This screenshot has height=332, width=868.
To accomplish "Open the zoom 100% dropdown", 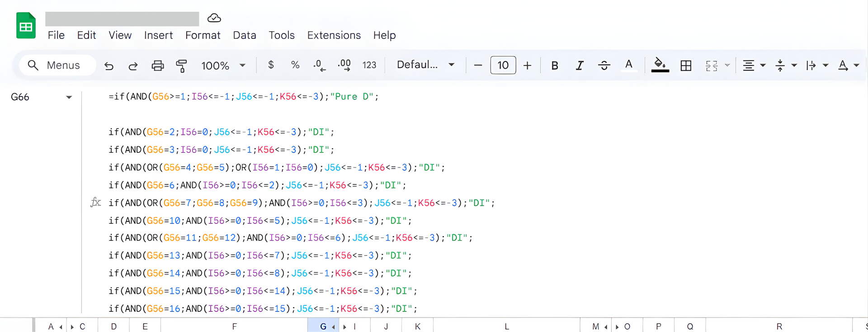I will [x=223, y=66].
